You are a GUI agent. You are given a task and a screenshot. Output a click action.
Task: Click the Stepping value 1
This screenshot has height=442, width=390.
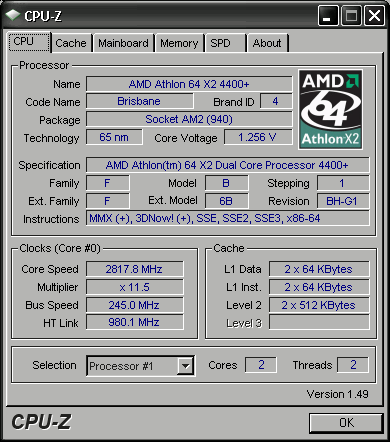343,183
